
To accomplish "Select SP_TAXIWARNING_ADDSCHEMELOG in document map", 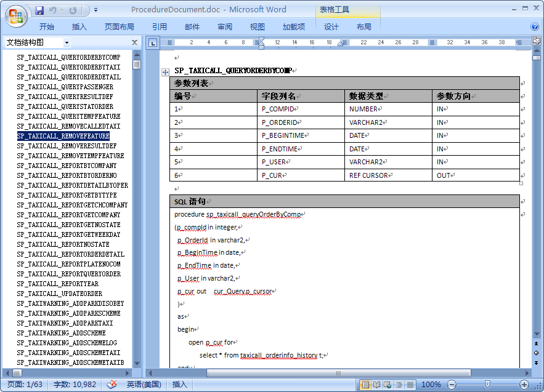I will click(x=67, y=343).
